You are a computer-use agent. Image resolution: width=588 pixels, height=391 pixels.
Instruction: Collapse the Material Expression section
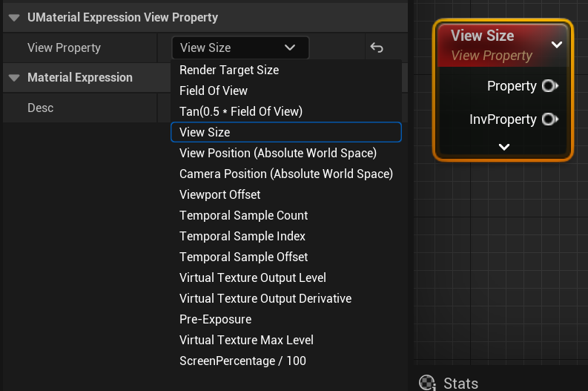[x=14, y=78]
